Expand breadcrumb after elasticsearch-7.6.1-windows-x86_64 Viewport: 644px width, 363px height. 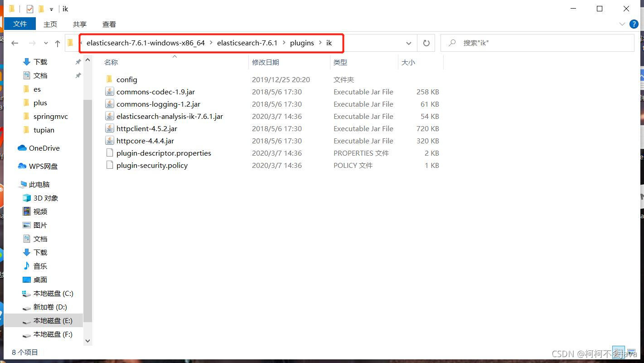pyautogui.click(x=211, y=43)
